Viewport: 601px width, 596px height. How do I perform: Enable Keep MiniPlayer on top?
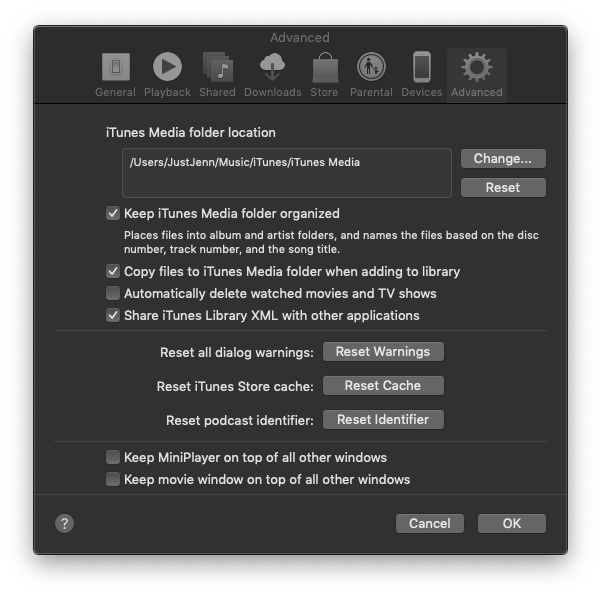pyautogui.click(x=113, y=457)
